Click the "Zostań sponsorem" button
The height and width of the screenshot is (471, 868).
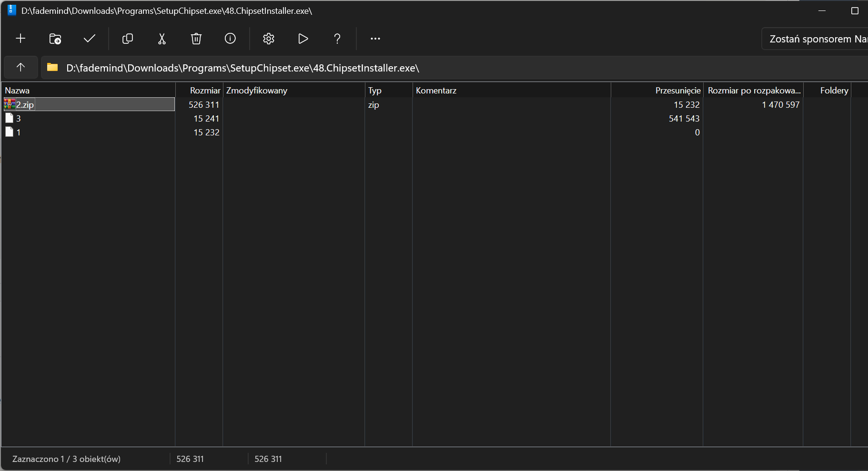click(815, 39)
